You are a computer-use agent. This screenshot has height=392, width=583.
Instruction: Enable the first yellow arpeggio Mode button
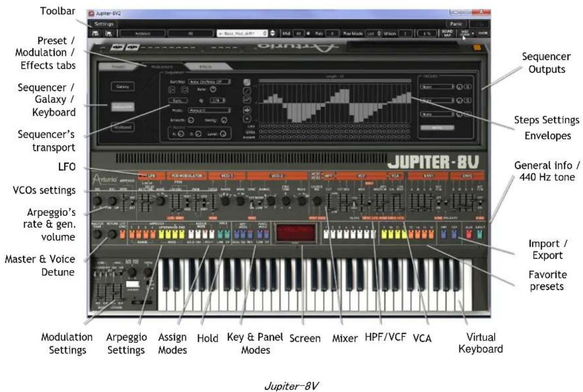161,234
